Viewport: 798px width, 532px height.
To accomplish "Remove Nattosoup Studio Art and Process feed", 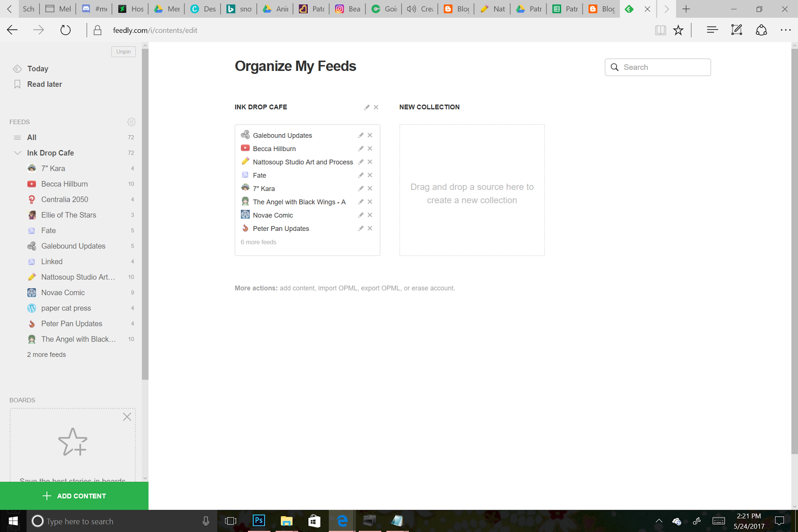I will pos(370,162).
